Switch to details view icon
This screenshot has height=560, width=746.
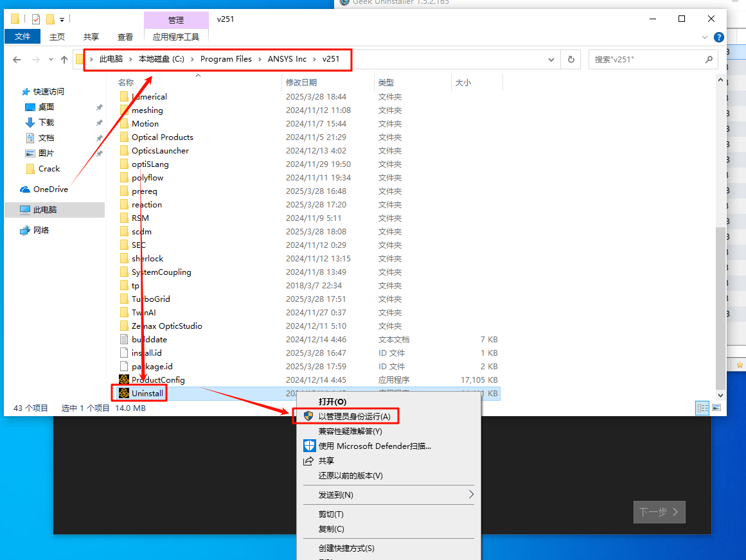tap(703, 408)
